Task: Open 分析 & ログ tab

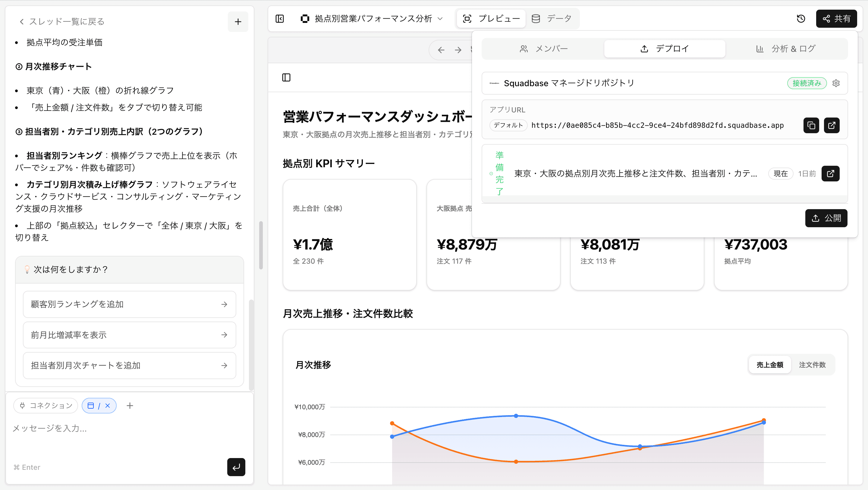Action: point(785,49)
